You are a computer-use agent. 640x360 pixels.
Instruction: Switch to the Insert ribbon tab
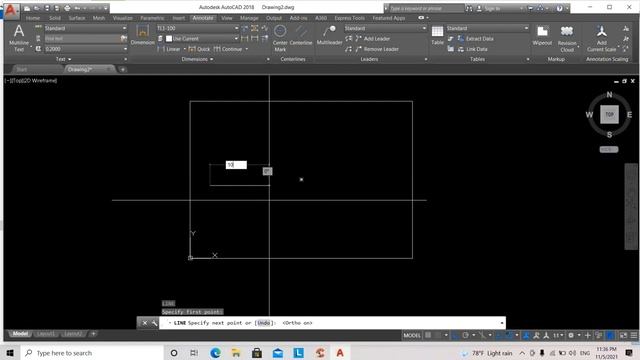(178, 18)
